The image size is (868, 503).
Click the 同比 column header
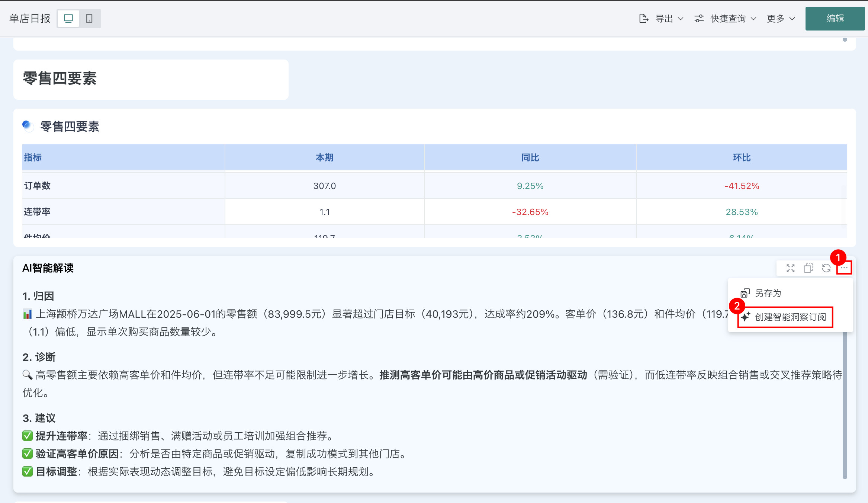click(x=530, y=158)
